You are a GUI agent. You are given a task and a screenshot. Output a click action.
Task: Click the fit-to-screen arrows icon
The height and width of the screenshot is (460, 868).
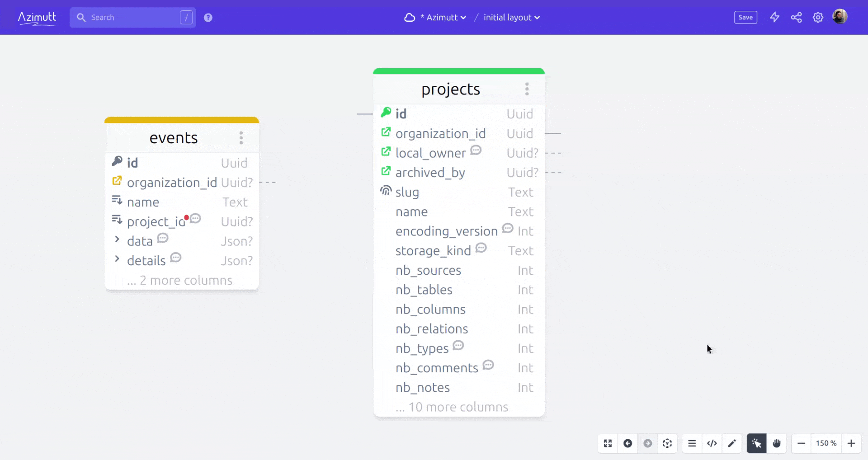click(608, 443)
